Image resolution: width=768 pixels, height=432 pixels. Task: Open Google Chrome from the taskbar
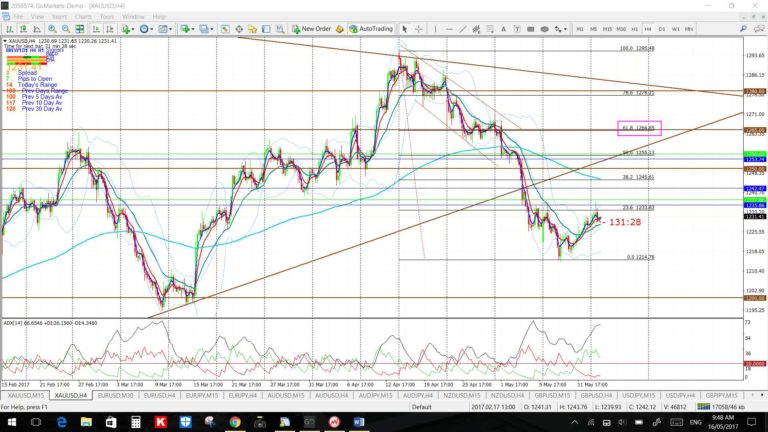235,422
